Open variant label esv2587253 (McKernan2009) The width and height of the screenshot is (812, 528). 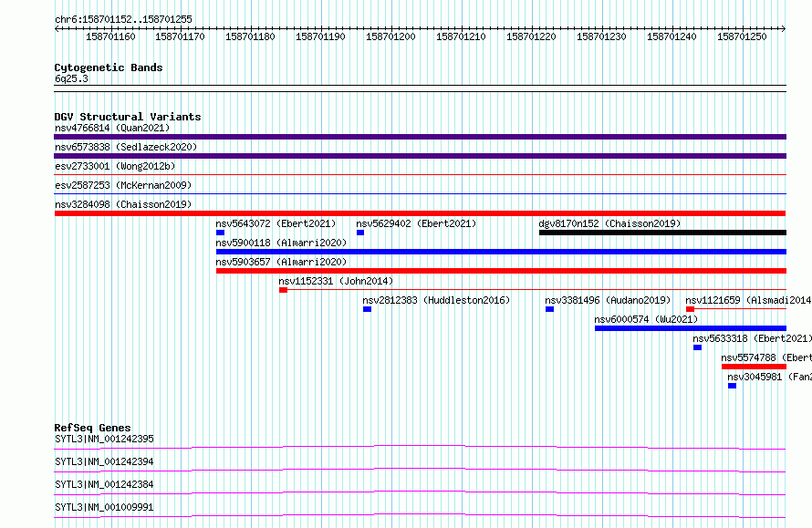tap(123, 185)
